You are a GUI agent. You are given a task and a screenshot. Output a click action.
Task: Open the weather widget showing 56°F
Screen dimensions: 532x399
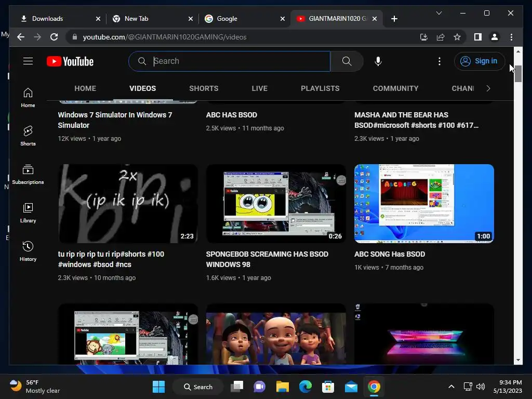(x=35, y=387)
